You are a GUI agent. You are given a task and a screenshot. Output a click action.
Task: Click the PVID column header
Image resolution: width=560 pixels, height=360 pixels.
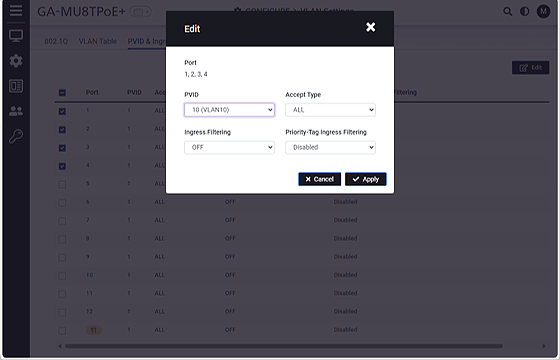[x=134, y=92]
